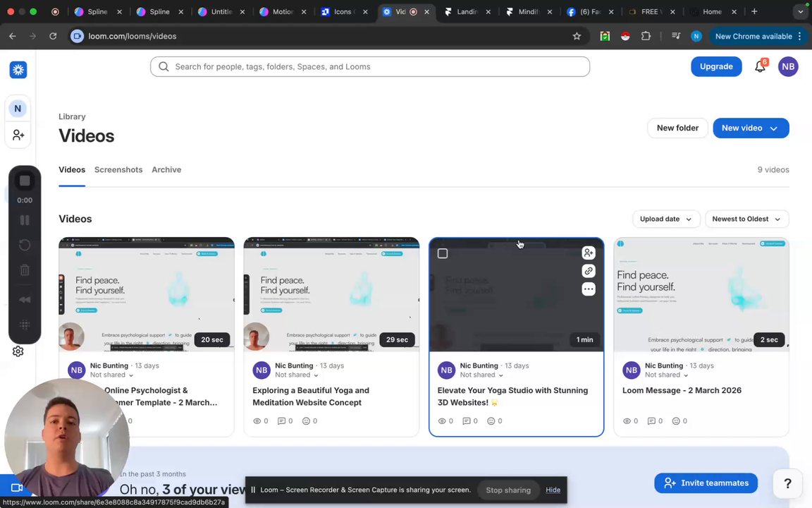
Task: Click reactions icon on Loom Message card
Action: point(676,421)
